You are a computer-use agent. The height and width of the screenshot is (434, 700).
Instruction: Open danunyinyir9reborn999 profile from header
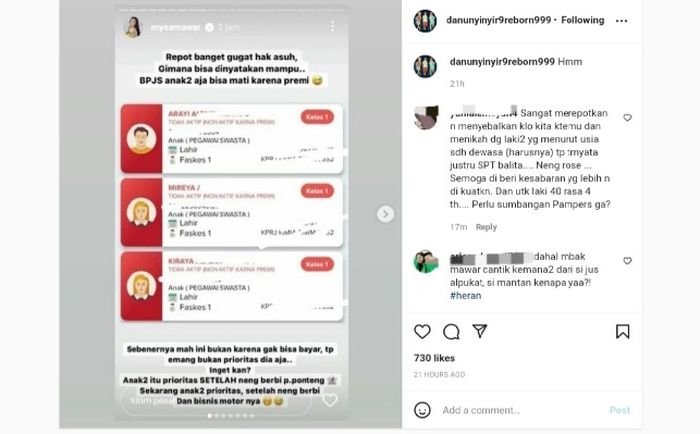[498, 20]
